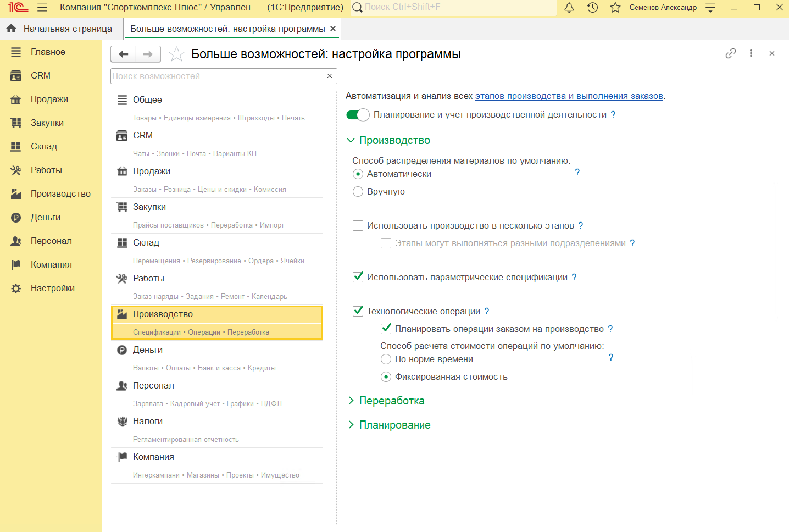Uncheck Планировать операции заказом на производство
Viewport: 789px width, 532px height.
pyautogui.click(x=386, y=329)
